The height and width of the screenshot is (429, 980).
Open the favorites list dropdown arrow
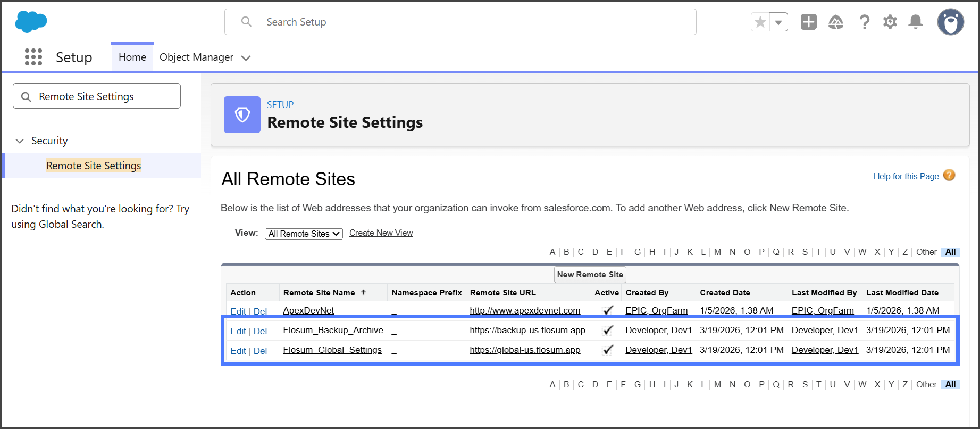(x=778, y=22)
